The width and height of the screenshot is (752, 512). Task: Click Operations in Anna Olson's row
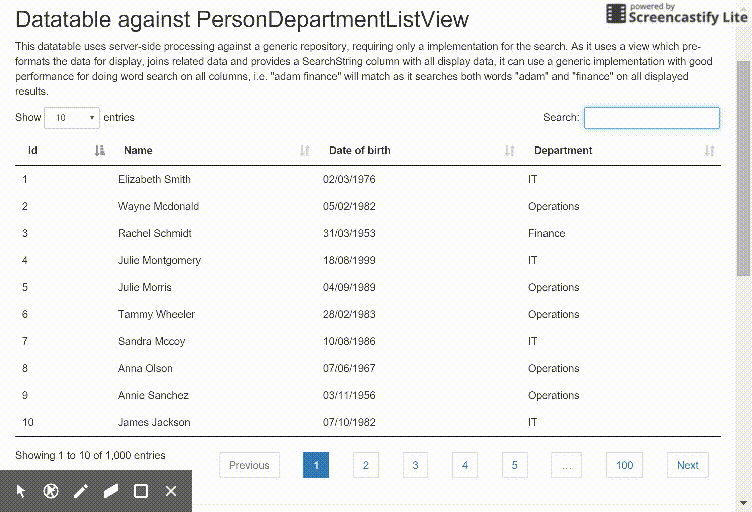554,368
